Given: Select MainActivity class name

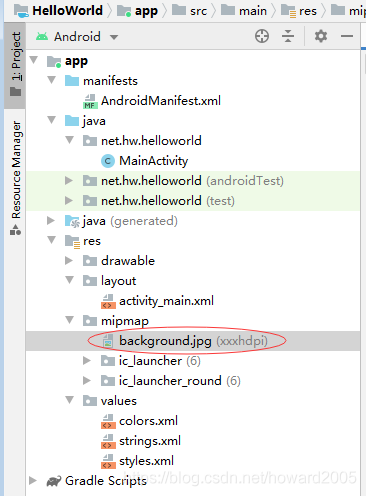Looking at the screenshot, I should (x=154, y=161).
